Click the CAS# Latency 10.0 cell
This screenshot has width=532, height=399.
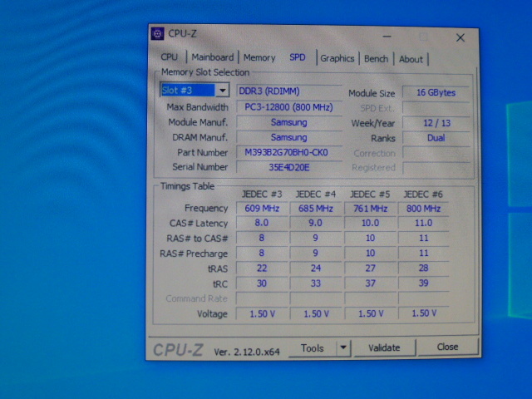370,223
